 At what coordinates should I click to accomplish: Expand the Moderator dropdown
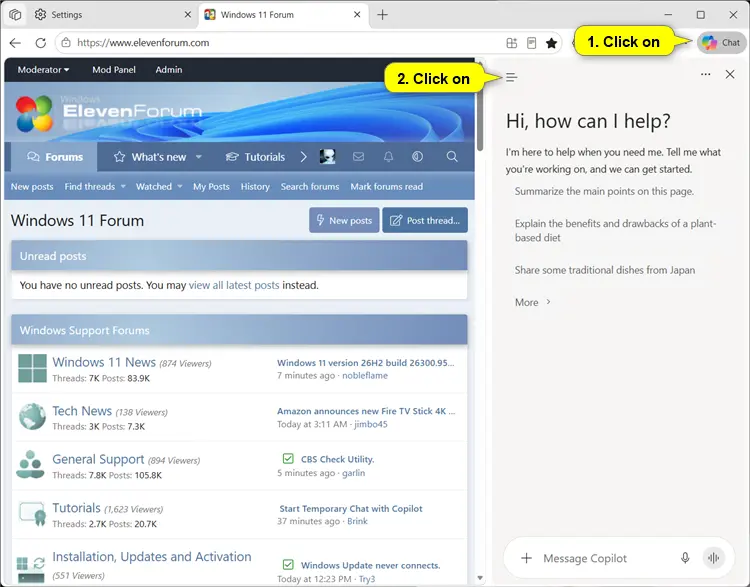[x=43, y=70]
